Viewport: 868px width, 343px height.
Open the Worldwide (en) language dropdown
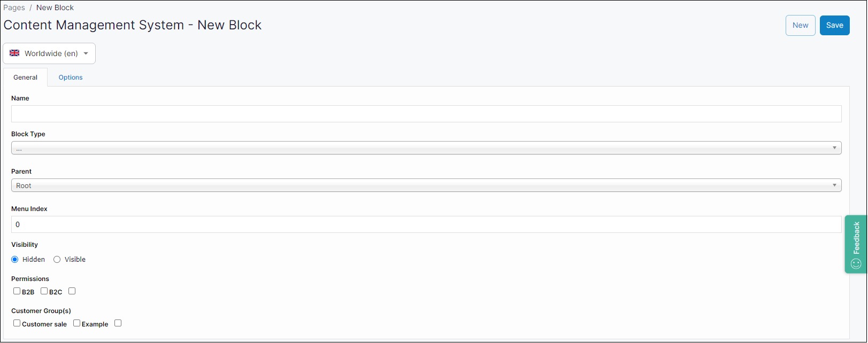point(49,53)
